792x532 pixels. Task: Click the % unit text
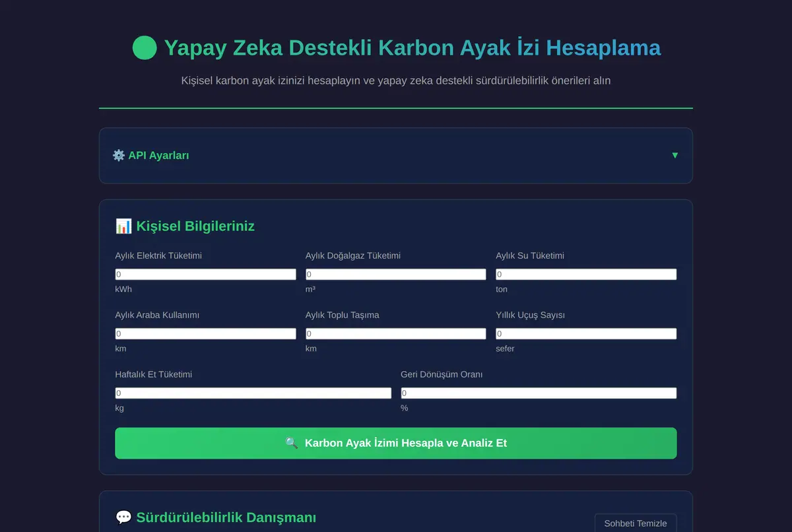(405, 409)
